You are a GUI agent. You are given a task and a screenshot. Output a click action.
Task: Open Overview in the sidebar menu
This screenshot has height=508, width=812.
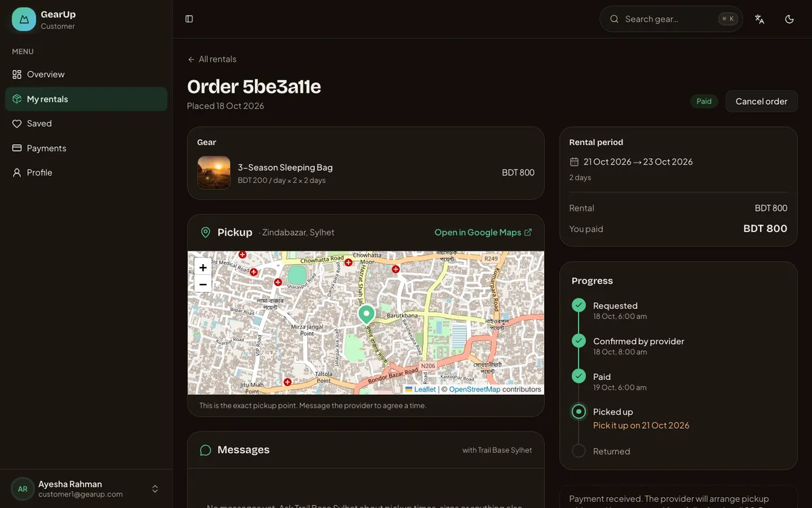pos(86,75)
